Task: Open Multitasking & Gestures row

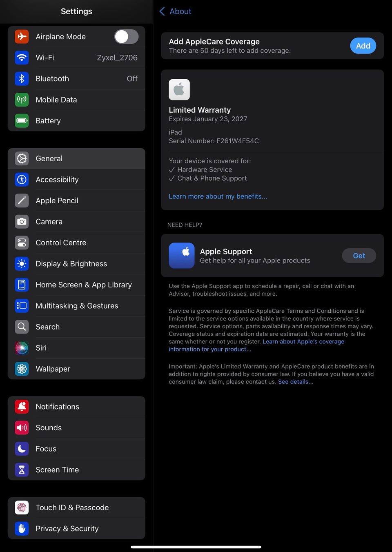Action: [76, 306]
